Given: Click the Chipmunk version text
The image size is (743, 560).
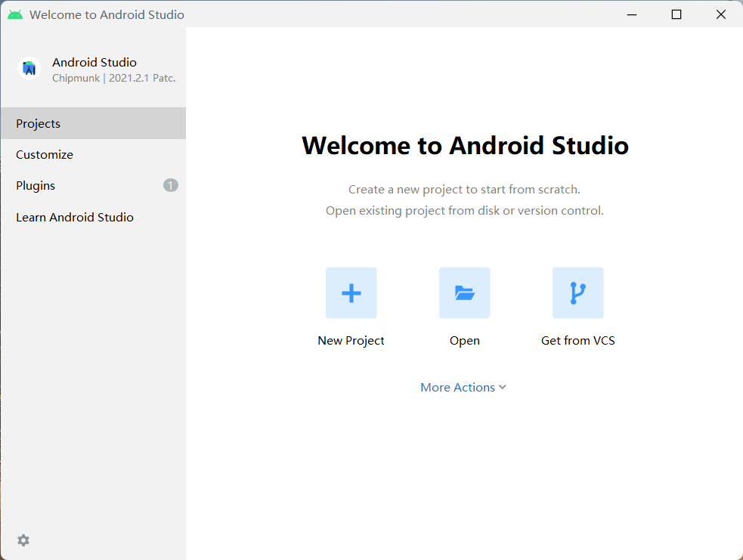Looking at the screenshot, I should coord(113,77).
